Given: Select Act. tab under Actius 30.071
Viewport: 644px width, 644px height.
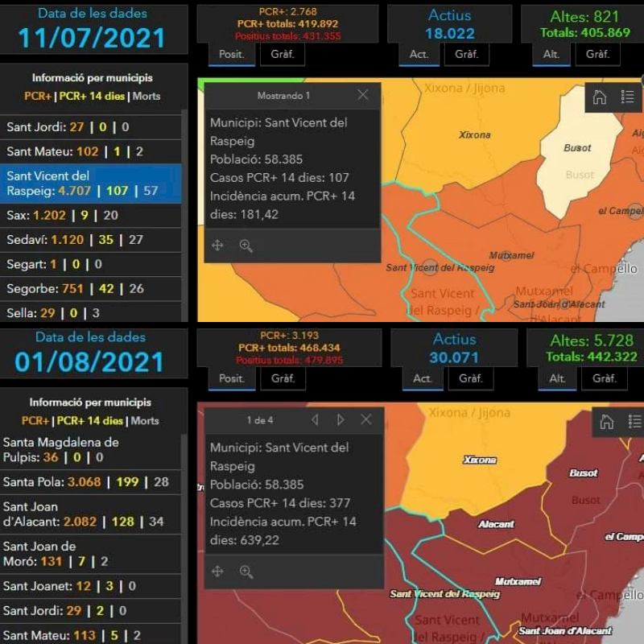Looking at the screenshot, I should 422,378.
